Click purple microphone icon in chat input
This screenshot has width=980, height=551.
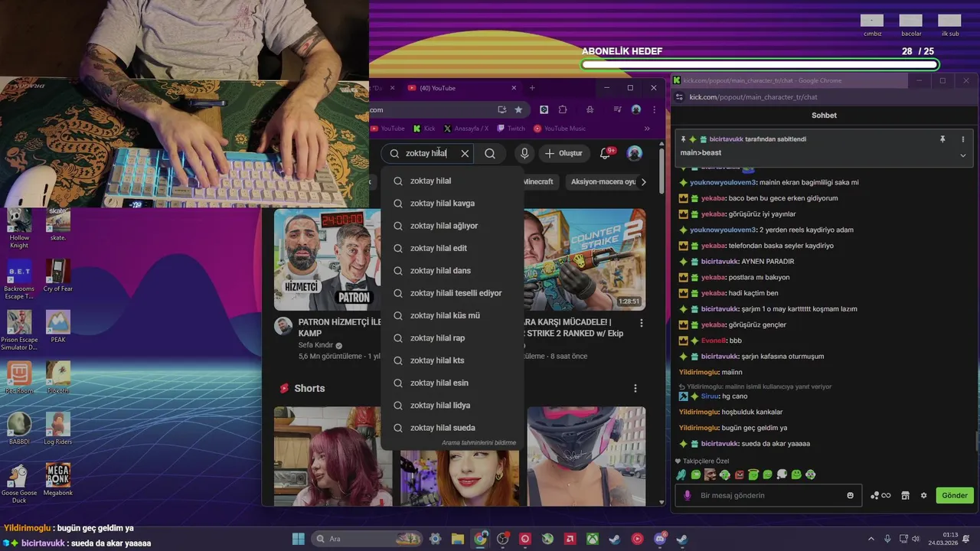[687, 495]
